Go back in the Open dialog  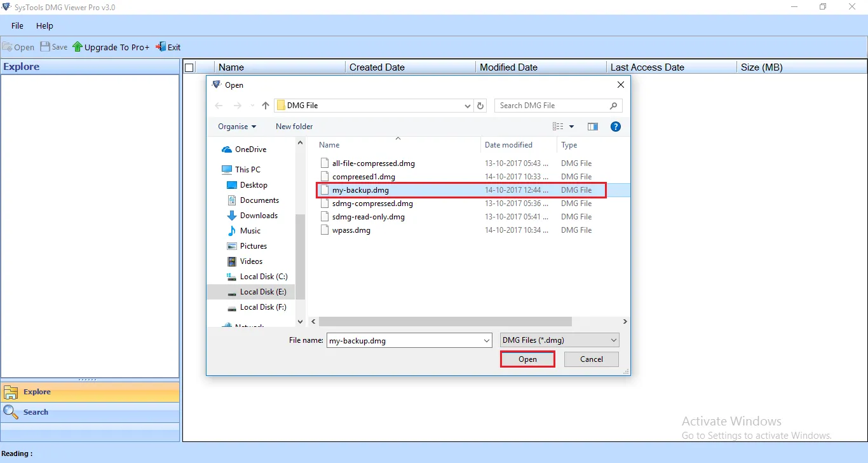coord(219,106)
